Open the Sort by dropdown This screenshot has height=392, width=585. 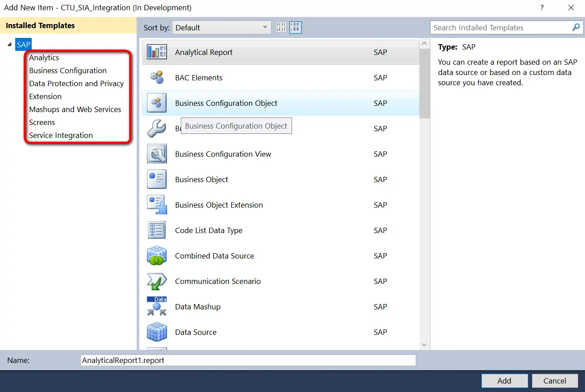221,27
